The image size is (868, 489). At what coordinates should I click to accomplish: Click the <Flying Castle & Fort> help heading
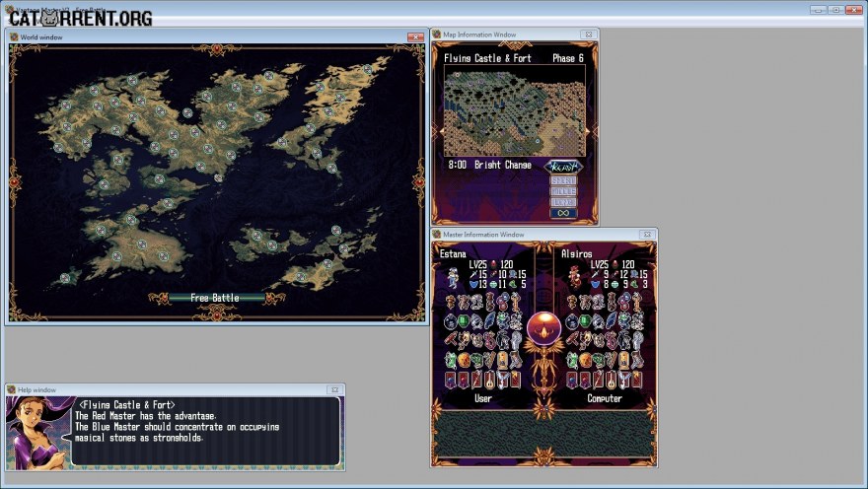tap(127, 405)
